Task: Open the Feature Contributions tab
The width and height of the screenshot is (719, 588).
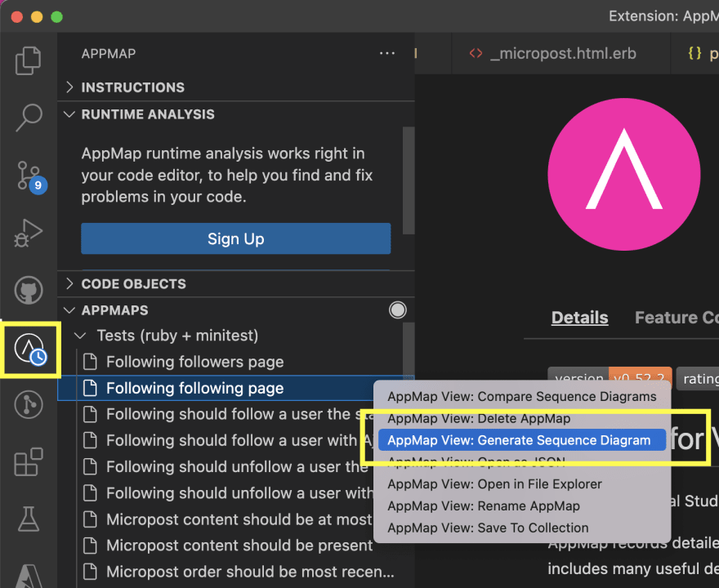Action: (677, 318)
